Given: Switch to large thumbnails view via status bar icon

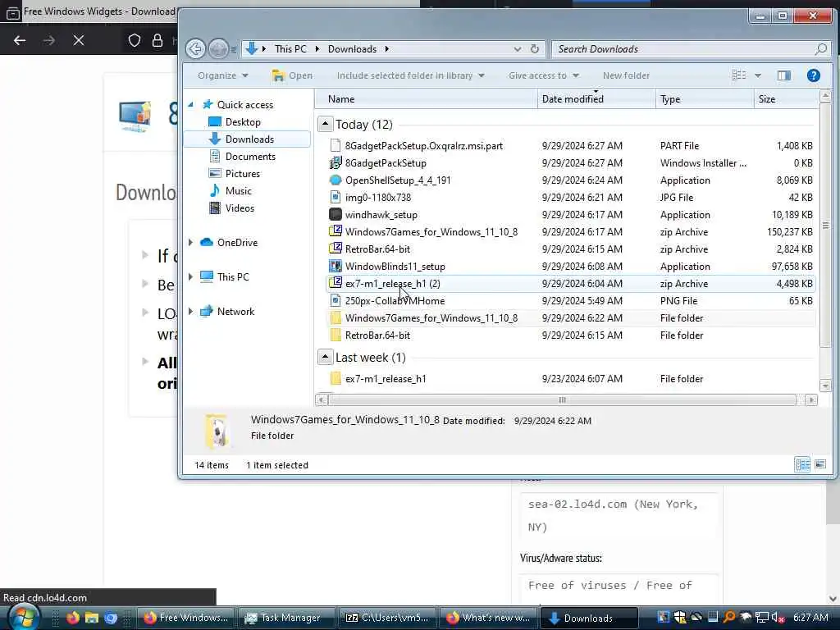Looking at the screenshot, I should [x=820, y=464].
